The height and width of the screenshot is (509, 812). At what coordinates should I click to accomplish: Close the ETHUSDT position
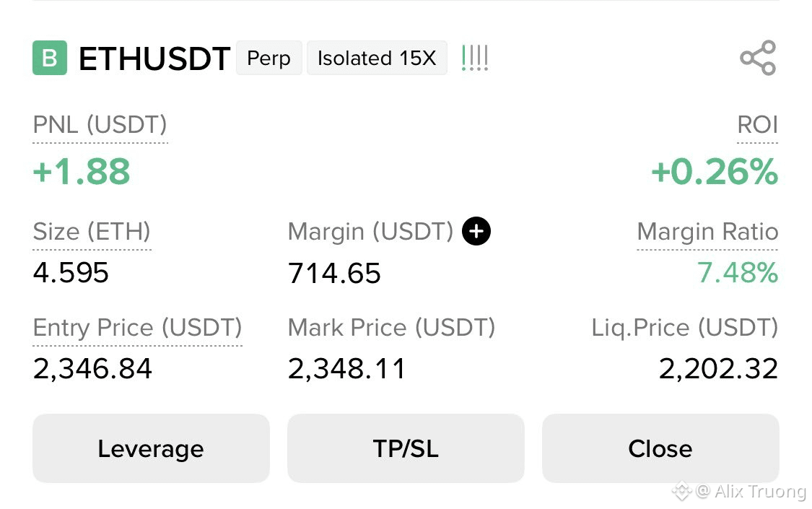[x=660, y=448]
